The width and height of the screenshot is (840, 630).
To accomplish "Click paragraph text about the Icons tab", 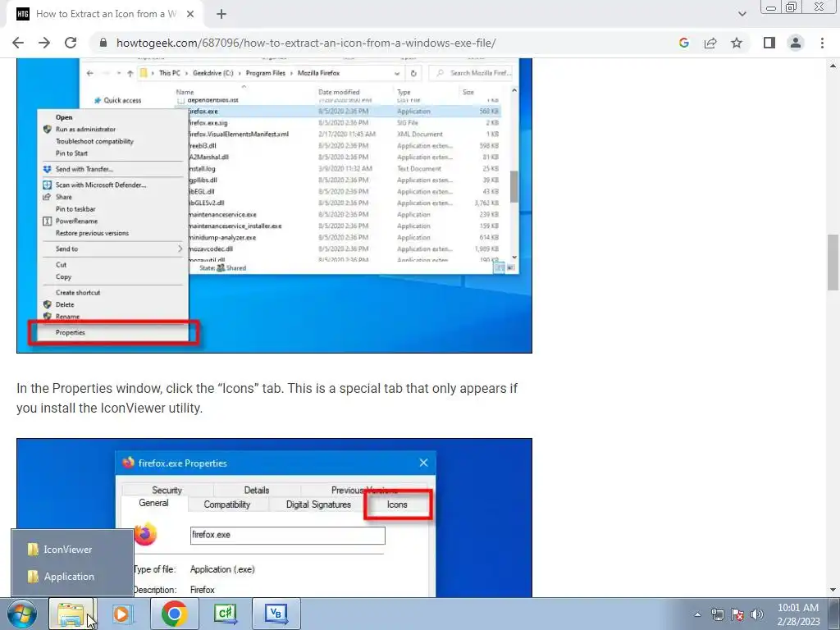I will 267,398.
